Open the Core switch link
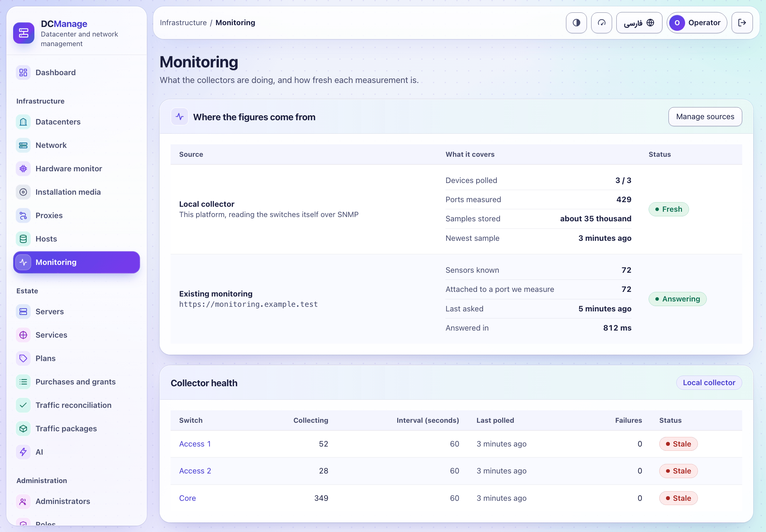766x532 pixels. pyautogui.click(x=188, y=498)
